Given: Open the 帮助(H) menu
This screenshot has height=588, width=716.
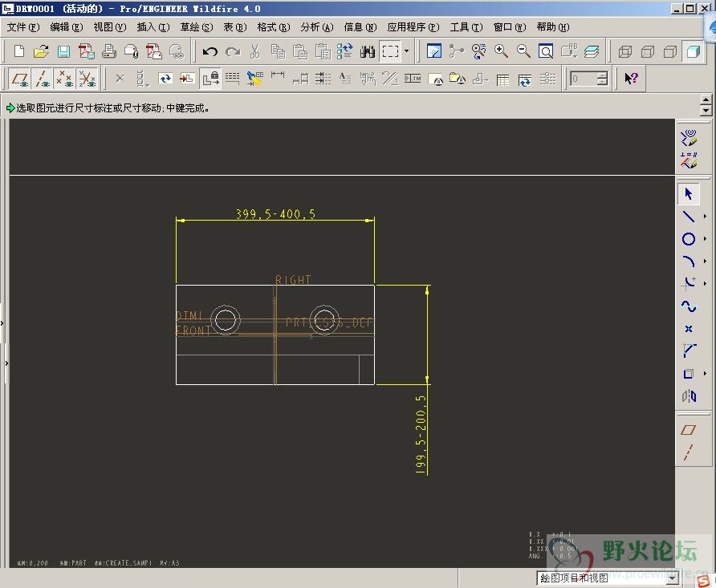Looking at the screenshot, I should click(552, 27).
